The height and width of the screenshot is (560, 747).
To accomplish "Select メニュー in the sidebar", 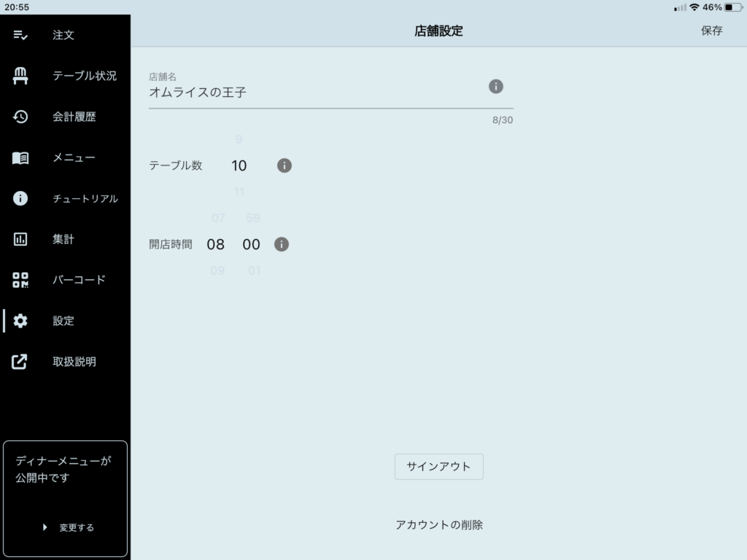I will click(x=74, y=157).
